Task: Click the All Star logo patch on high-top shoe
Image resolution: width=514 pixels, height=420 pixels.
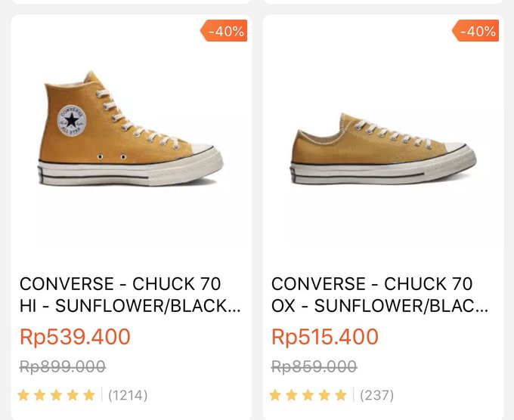Action: pos(71,120)
